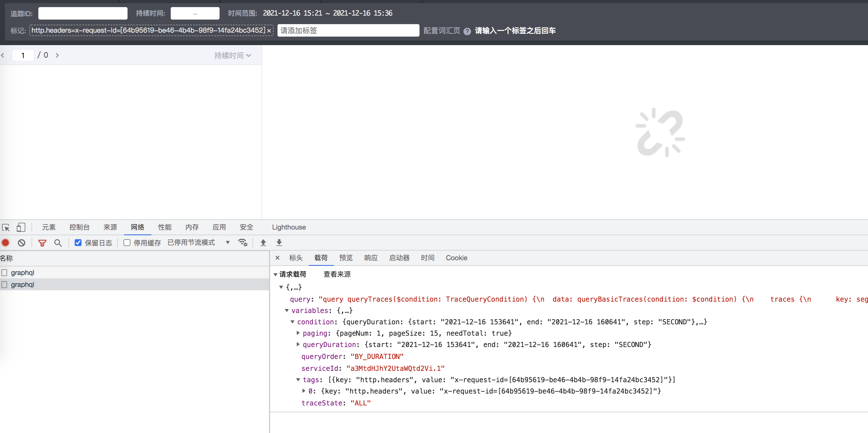Open network conditions via the wifi gear icon
Viewport: 868px width, 433px height.
click(x=243, y=242)
